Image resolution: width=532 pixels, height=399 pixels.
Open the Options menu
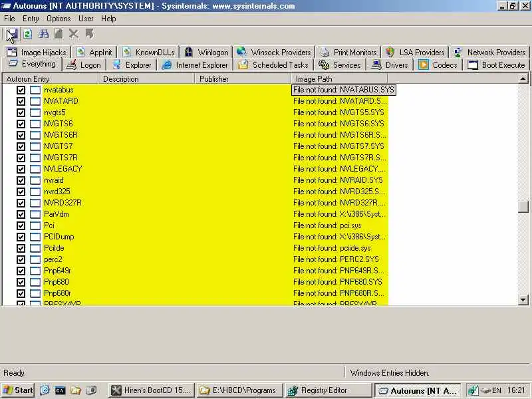(59, 19)
